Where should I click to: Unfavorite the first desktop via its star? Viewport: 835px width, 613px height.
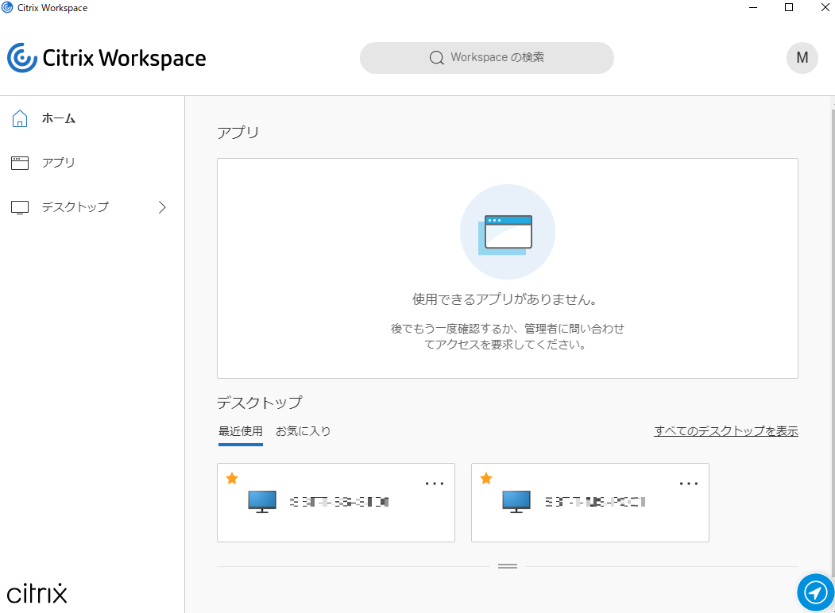(x=232, y=478)
